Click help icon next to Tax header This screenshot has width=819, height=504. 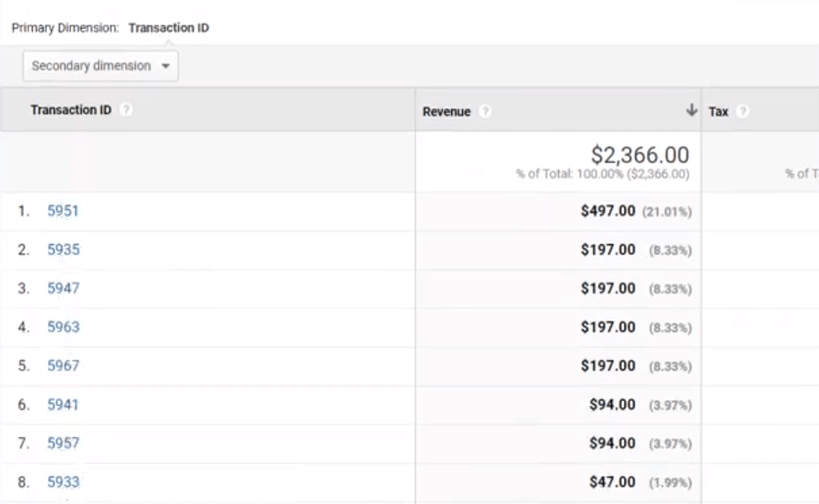pos(743,111)
